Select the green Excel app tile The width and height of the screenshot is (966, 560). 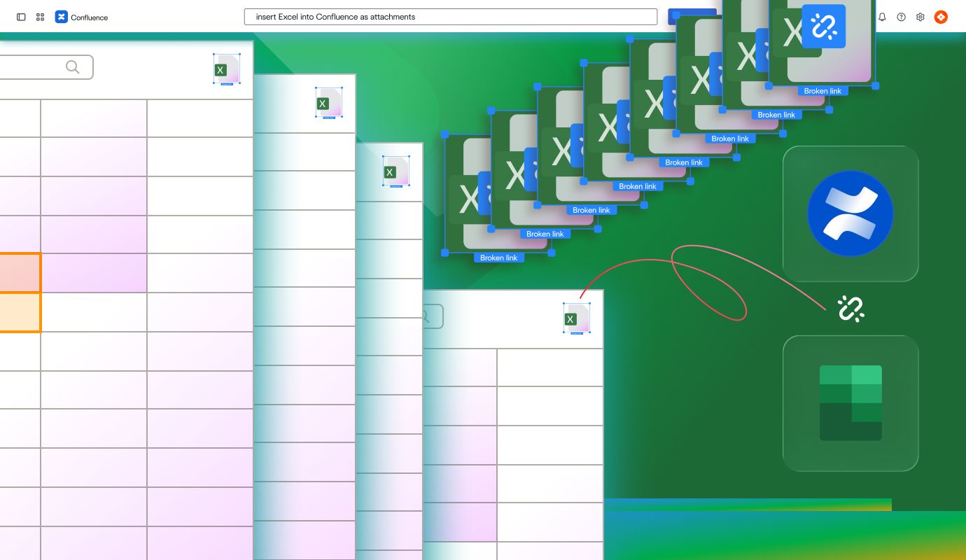pyautogui.click(x=850, y=403)
